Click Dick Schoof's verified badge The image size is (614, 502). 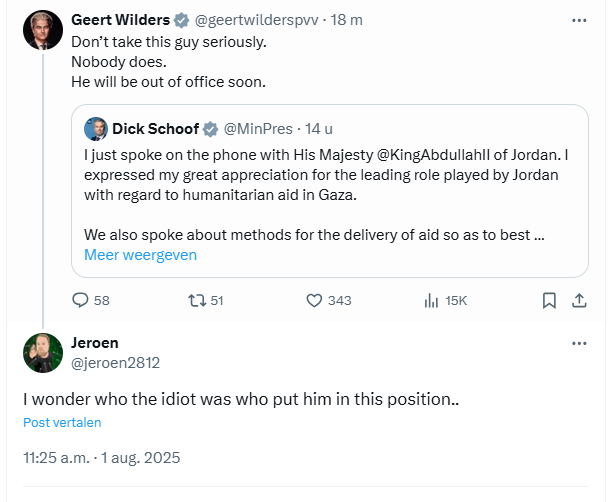point(211,129)
